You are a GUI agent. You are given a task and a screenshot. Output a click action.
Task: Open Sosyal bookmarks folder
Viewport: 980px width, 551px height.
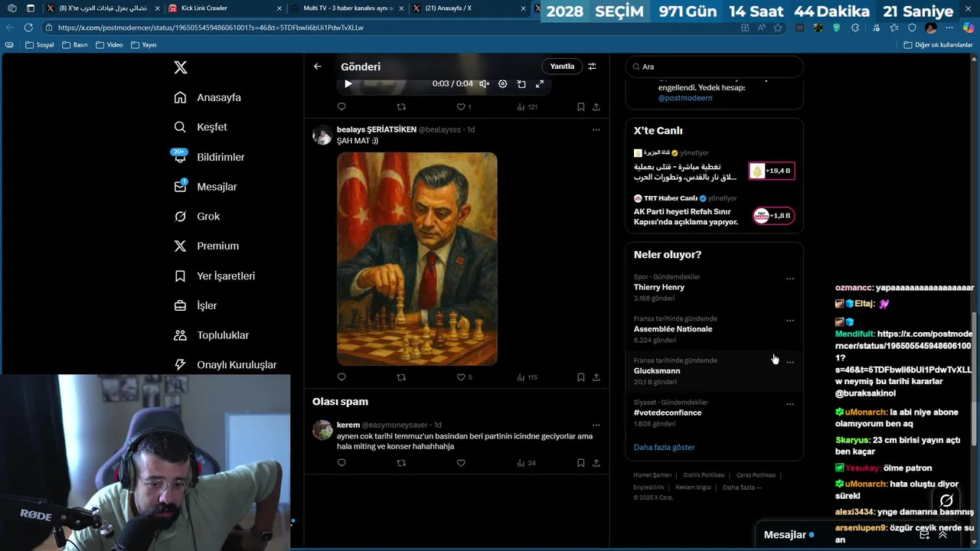(40, 45)
